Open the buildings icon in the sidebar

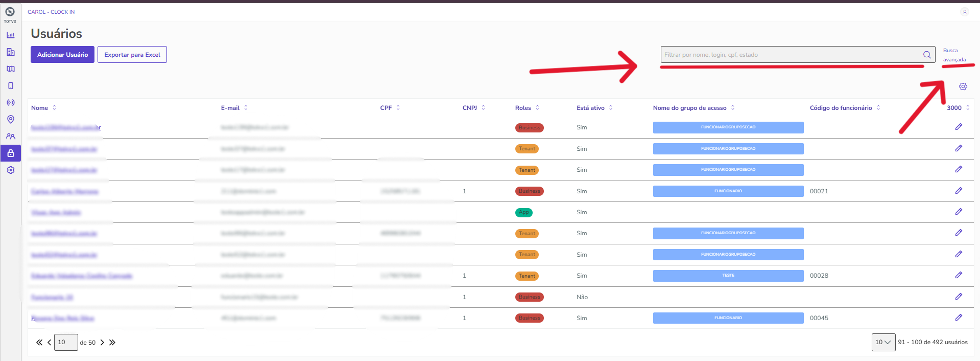coord(10,52)
